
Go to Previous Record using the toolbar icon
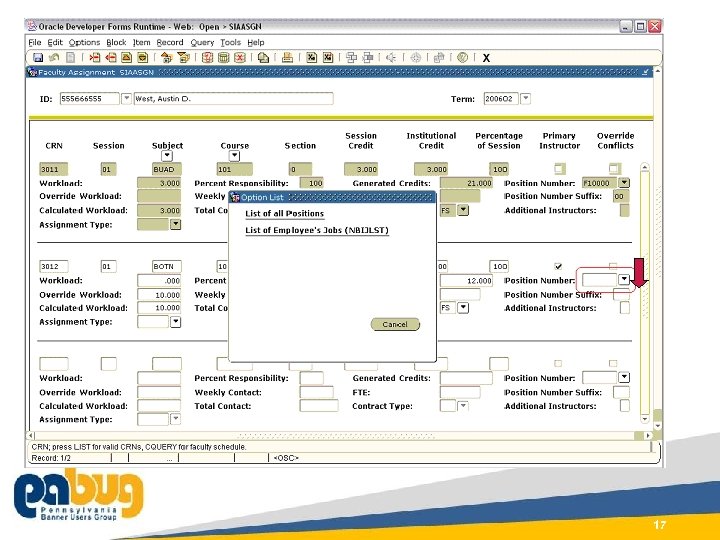(126, 57)
